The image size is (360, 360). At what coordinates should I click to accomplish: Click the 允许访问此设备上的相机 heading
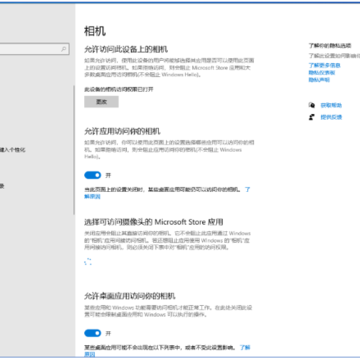point(126,50)
